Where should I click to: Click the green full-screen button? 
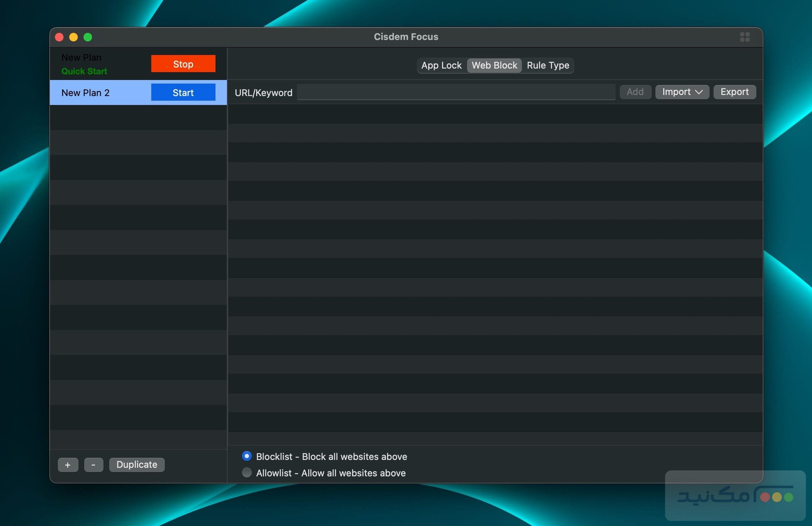tap(88, 37)
